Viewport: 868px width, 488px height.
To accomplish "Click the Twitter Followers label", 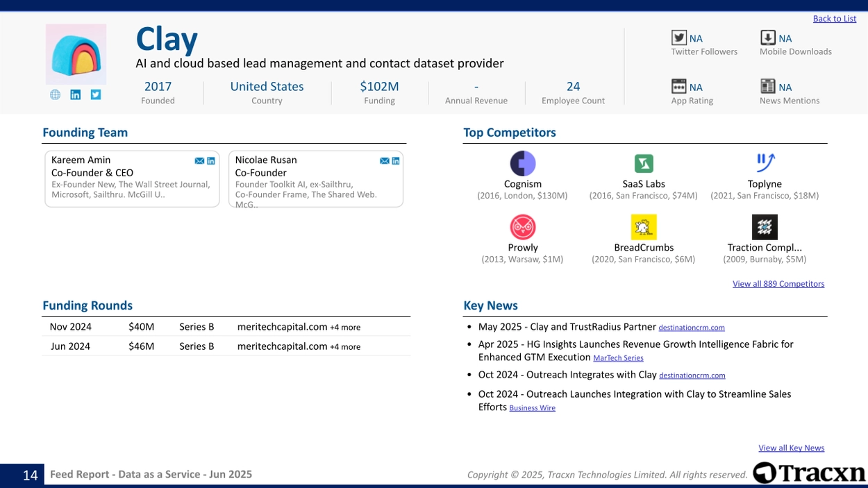I will pyautogui.click(x=704, y=52).
